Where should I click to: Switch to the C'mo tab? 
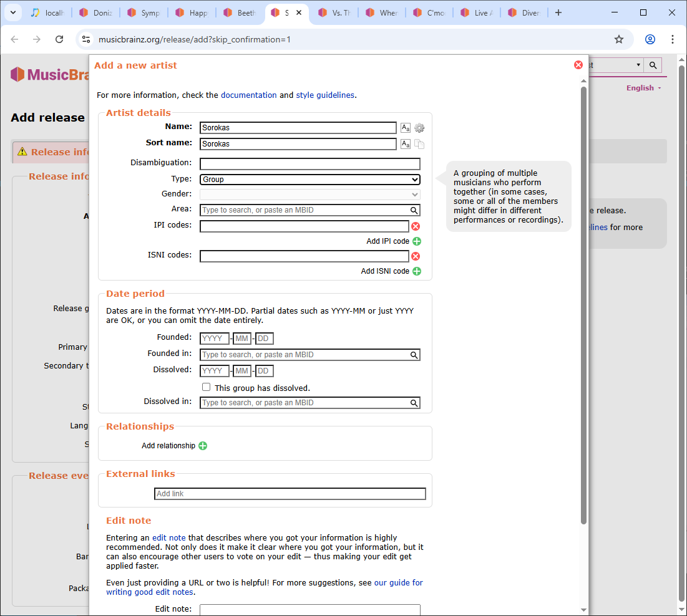click(429, 12)
